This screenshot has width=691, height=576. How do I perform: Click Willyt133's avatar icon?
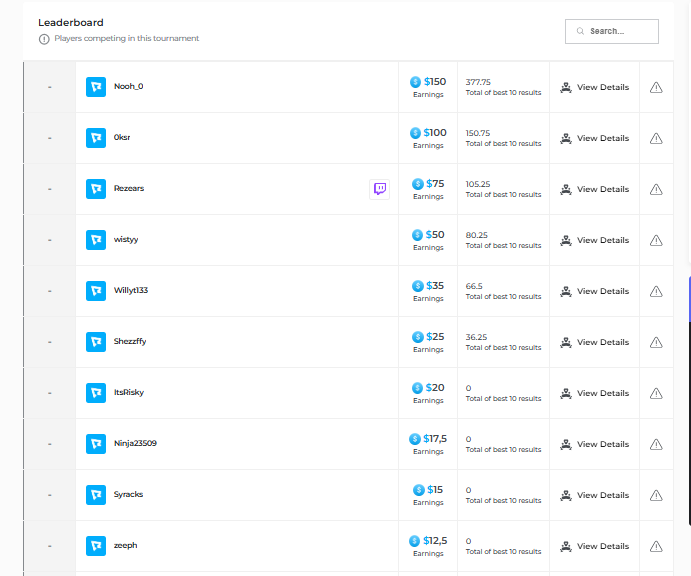pyautogui.click(x=96, y=291)
